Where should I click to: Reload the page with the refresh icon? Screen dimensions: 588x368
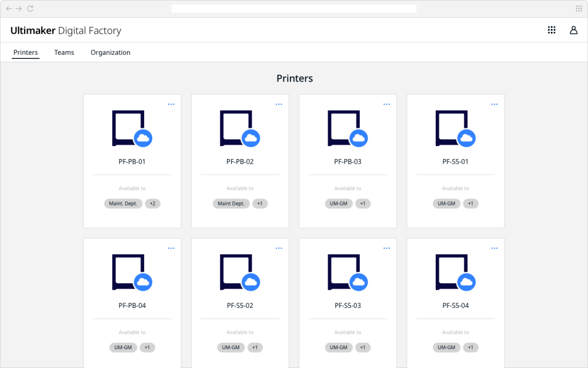tap(31, 8)
